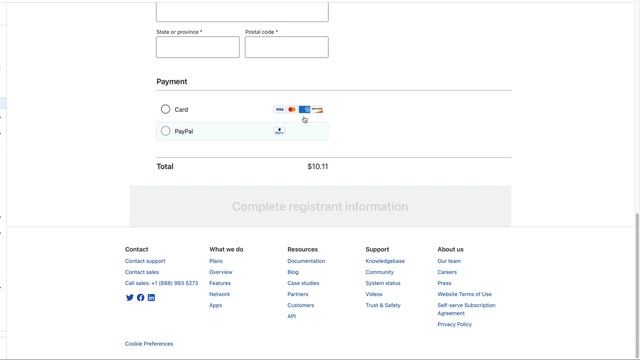Screen dimensions: 640x360
Task: Open the Press link
Action: 444,283
